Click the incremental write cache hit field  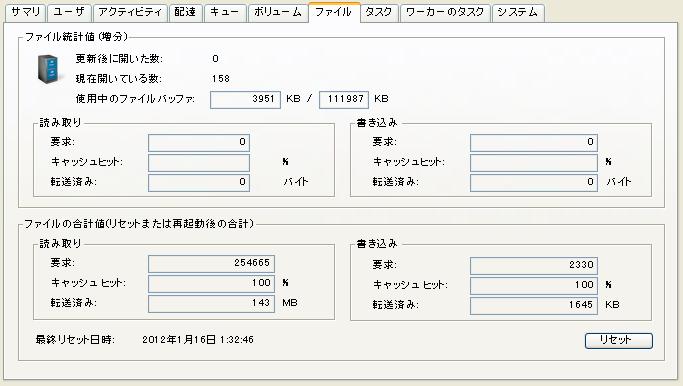[534, 162]
